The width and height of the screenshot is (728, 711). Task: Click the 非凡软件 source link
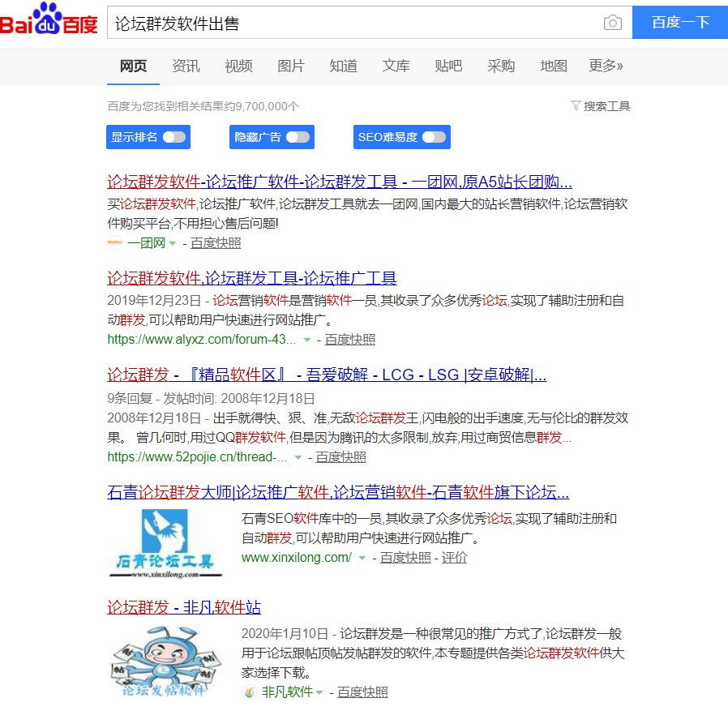pos(287,692)
